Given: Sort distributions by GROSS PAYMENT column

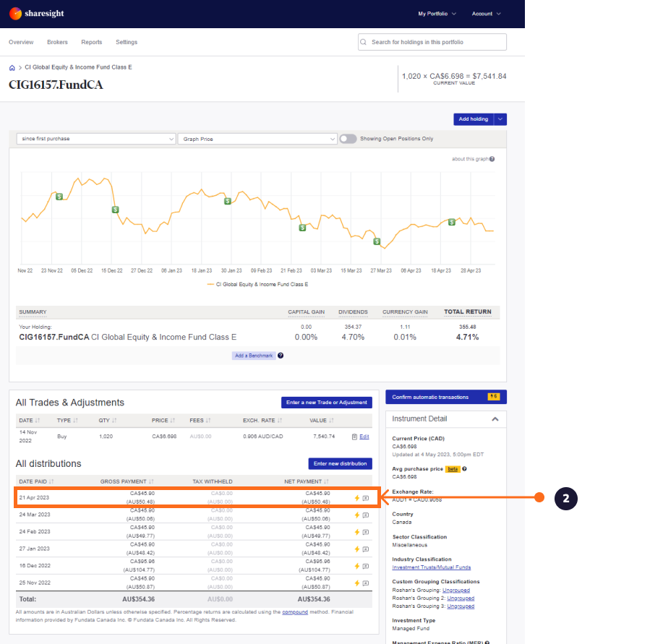Looking at the screenshot, I should pyautogui.click(x=127, y=481).
